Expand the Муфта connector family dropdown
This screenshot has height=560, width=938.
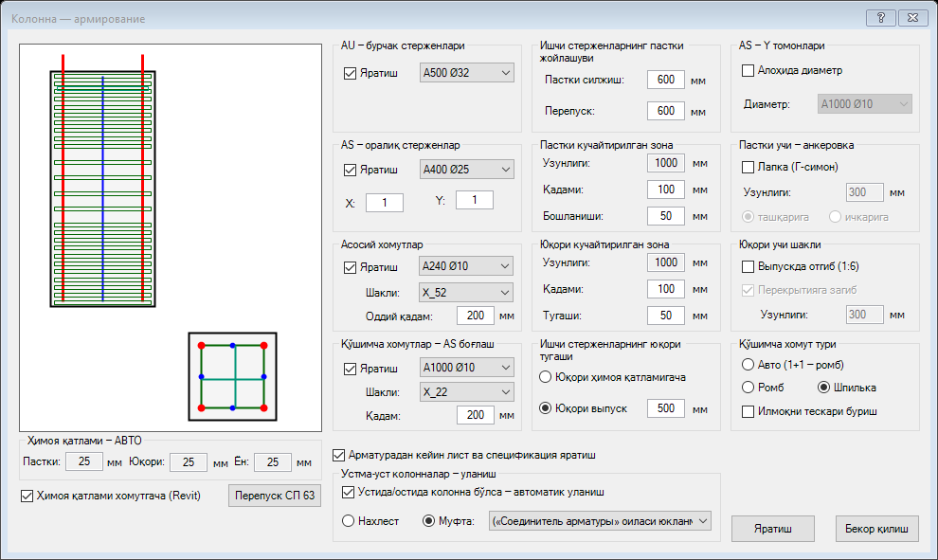(600, 521)
